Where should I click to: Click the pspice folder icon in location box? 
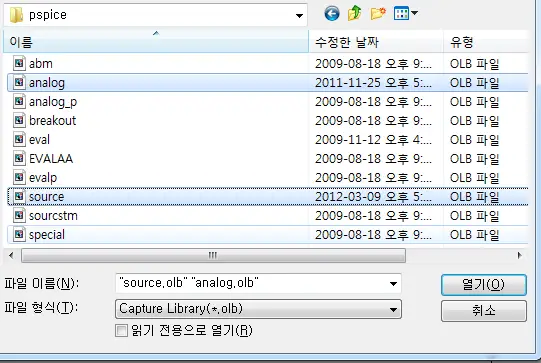pyautogui.click(x=16, y=15)
